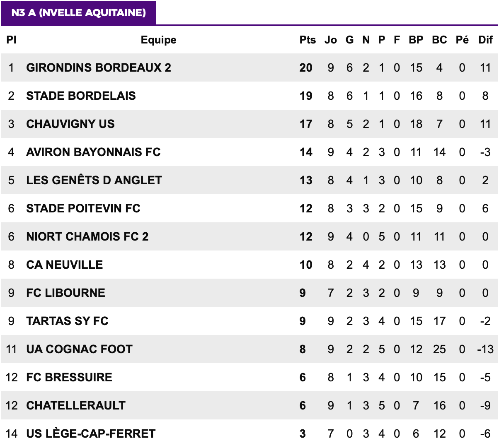The height and width of the screenshot is (448, 499).
Task: Select the N3 A (NVELLE AQUITAINE) tab
Action: pyautogui.click(x=78, y=13)
